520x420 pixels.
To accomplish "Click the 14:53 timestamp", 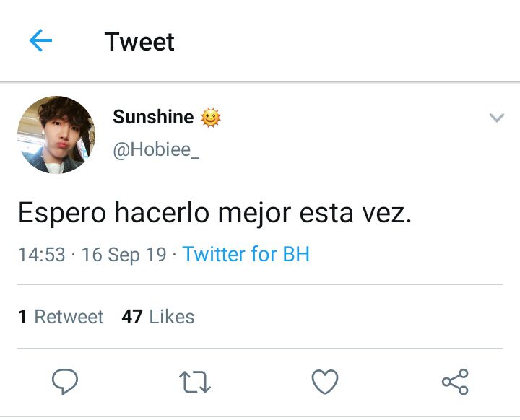I will coord(41,255).
